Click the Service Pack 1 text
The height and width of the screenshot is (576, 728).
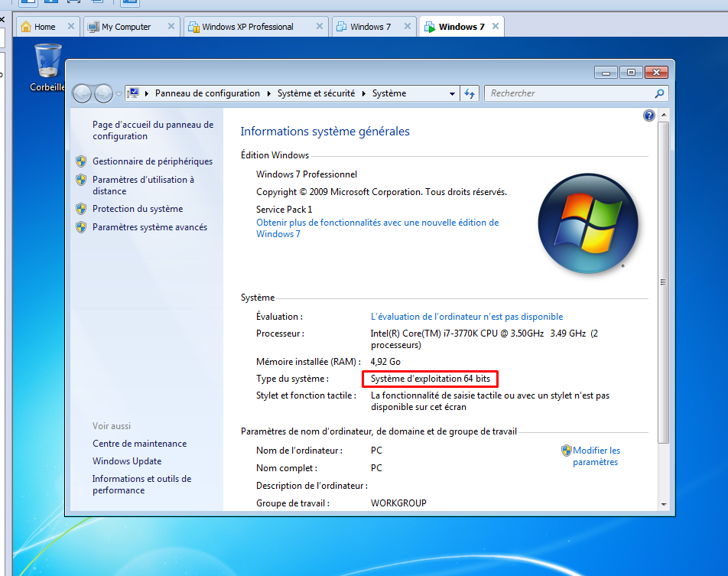[x=284, y=210]
